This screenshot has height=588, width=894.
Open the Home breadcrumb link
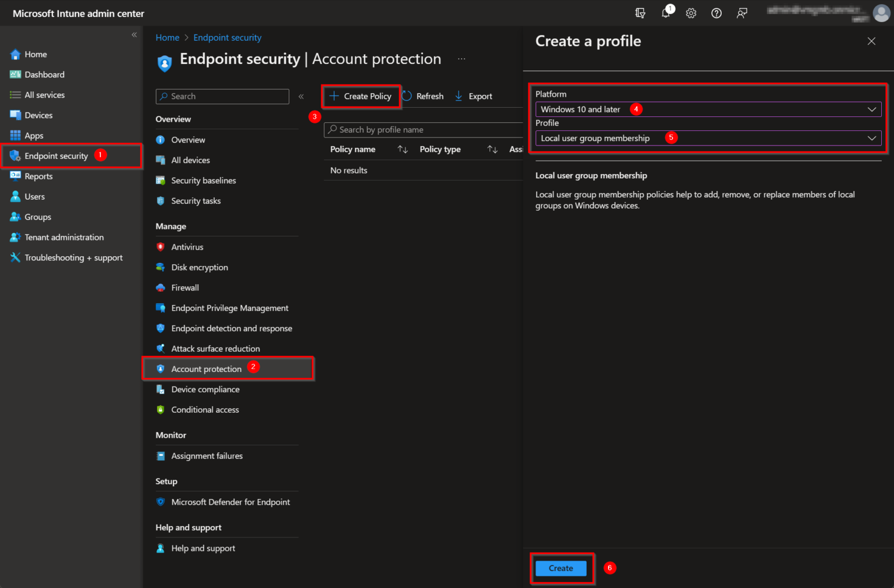[168, 37]
